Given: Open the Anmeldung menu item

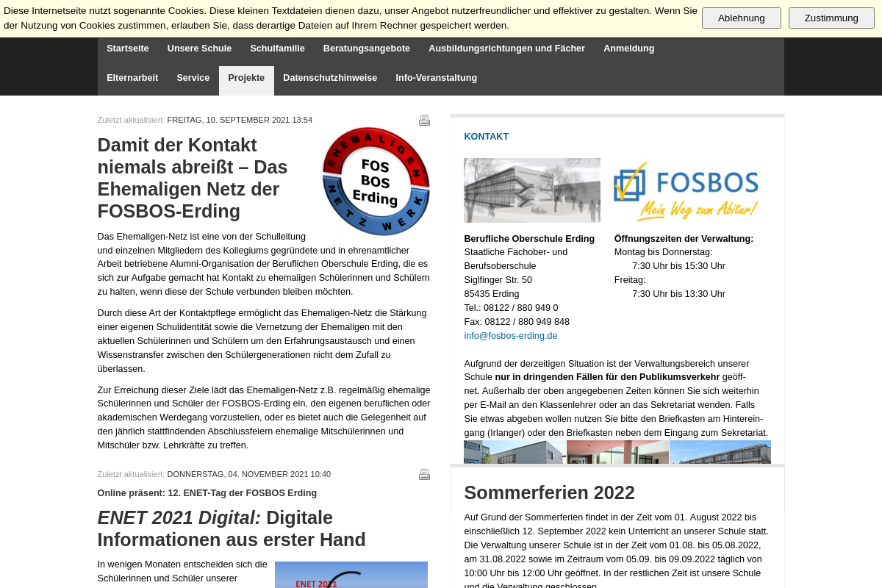Looking at the screenshot, I should tap(629, 49).
